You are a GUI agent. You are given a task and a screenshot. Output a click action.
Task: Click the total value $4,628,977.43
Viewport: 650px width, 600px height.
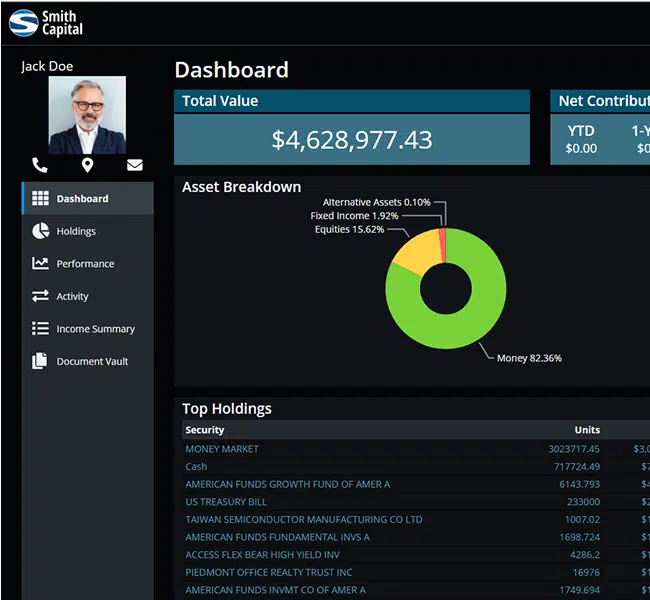[352, 140]
